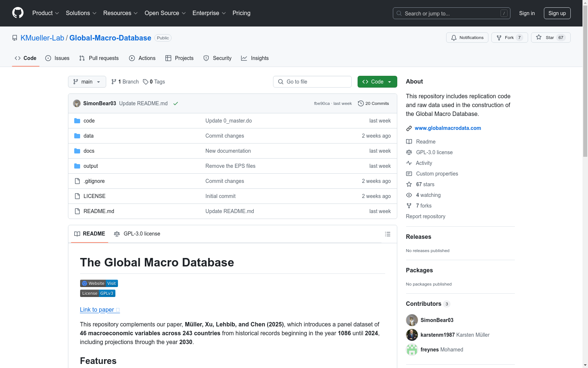This screenshot has width=588, height=368.
Task: Fork this repository
Action: tap(509, 38)
